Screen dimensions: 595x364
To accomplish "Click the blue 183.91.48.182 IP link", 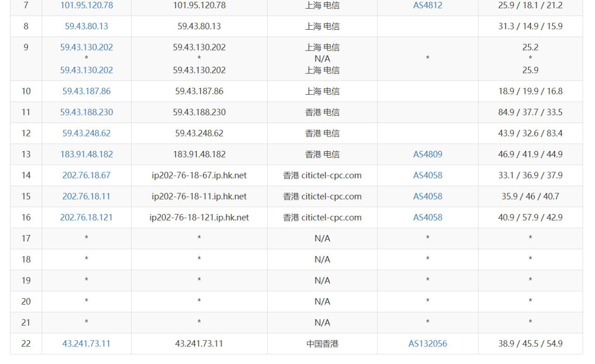I will tap(86, 154).
